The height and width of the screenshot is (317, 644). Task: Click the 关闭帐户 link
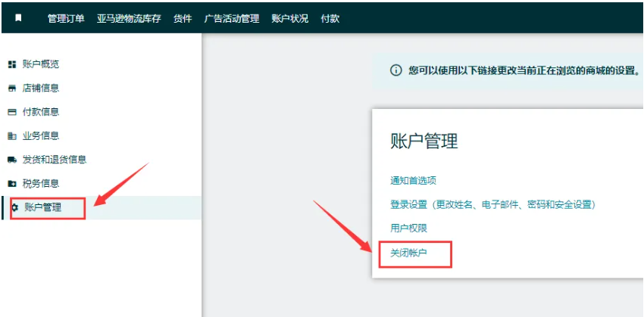408,253
